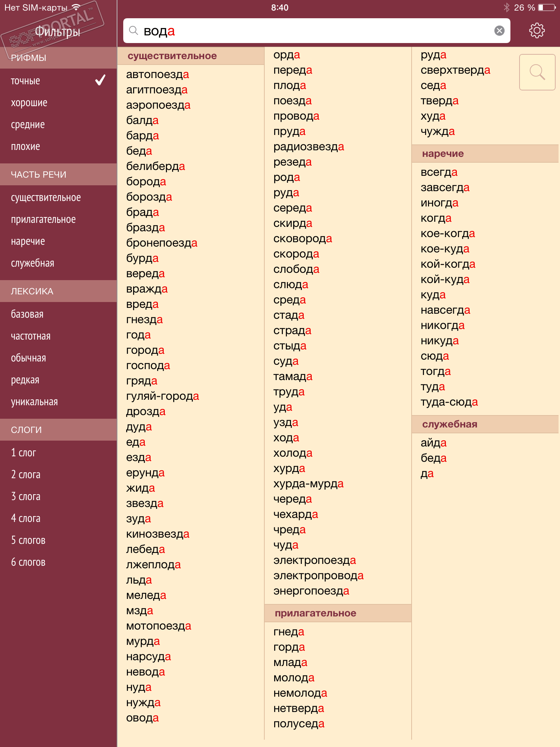Select the word электропровода

pos(319,576)
